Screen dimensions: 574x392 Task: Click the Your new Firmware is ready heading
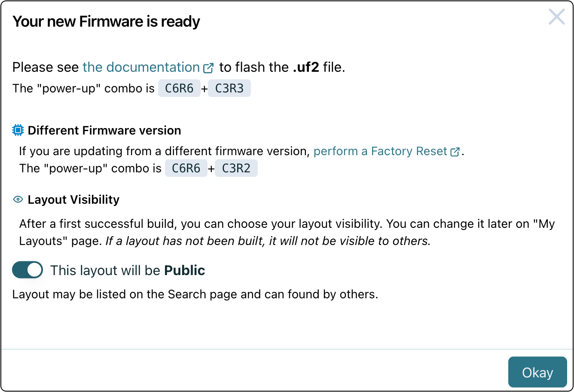click(106, 21)
